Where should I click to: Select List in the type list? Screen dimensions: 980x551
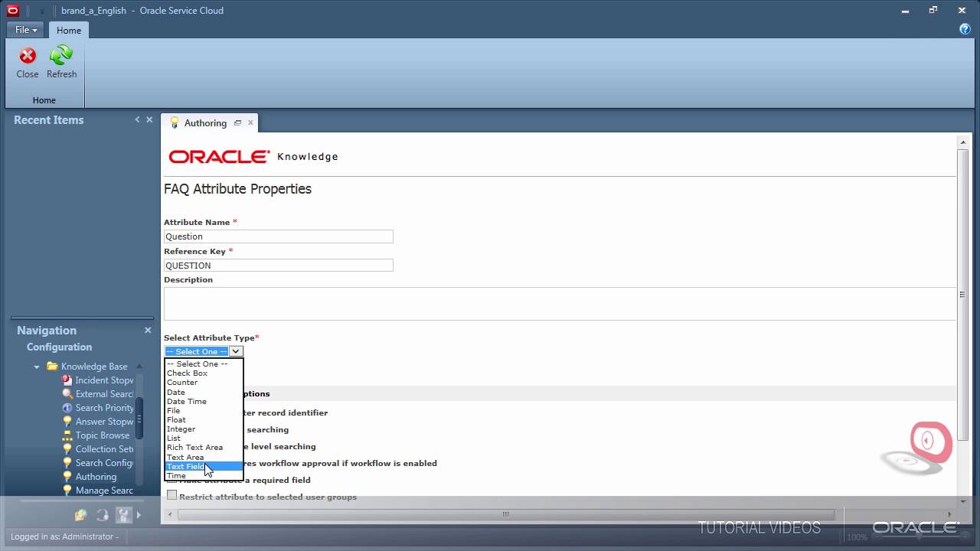coord(204,438)
